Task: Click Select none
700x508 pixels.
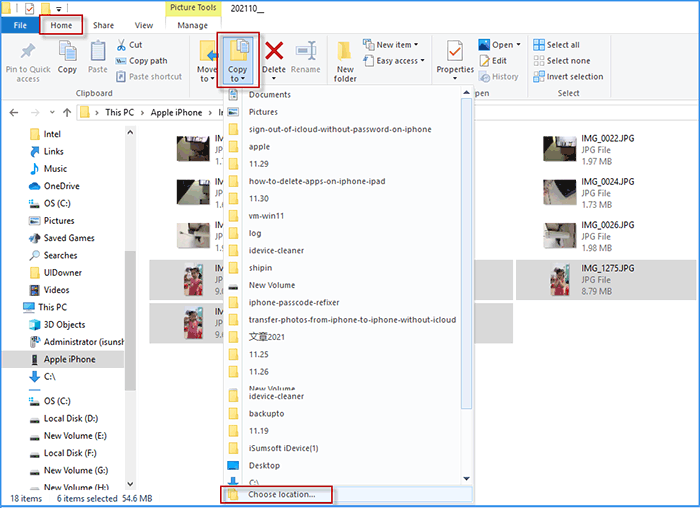Action: 562,61
